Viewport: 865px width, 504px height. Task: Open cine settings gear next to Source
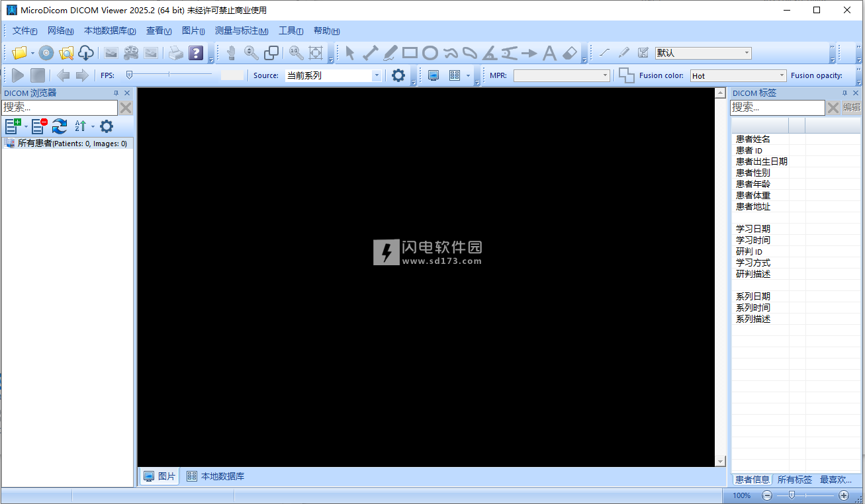point(398,75)
